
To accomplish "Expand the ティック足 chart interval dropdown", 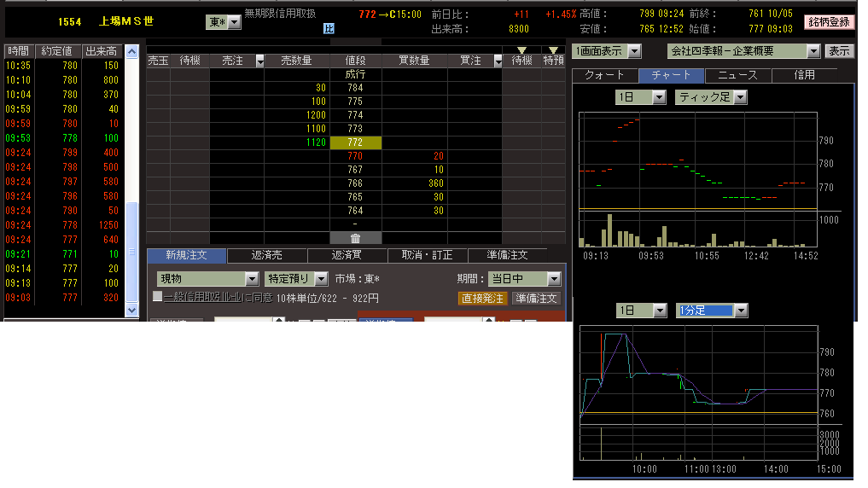I will click(x=739, y=97).
